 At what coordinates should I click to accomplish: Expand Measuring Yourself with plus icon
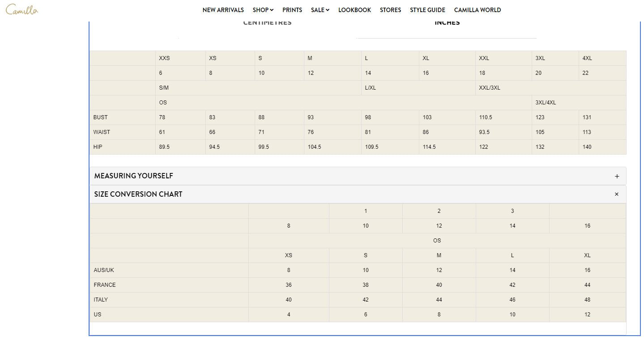point(617,176)
